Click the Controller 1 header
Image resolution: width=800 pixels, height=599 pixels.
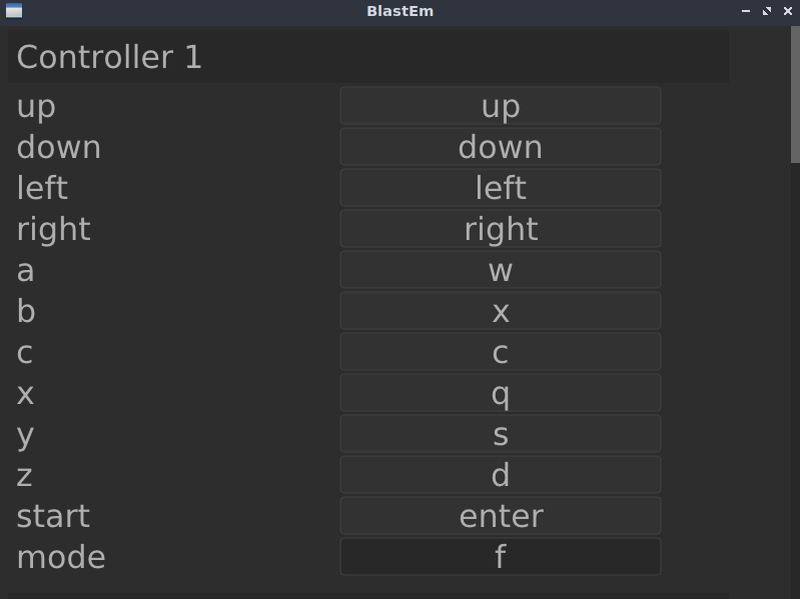(x=367, y=56)
